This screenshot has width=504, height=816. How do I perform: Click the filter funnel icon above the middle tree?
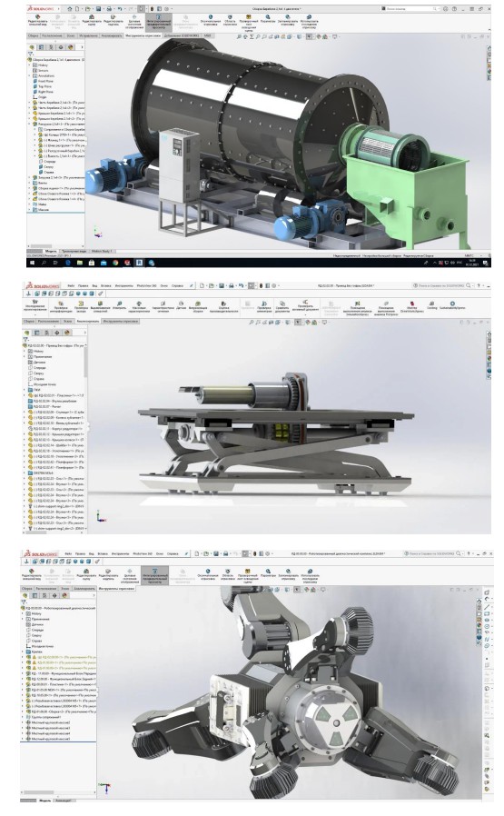[x=25, y=339]
